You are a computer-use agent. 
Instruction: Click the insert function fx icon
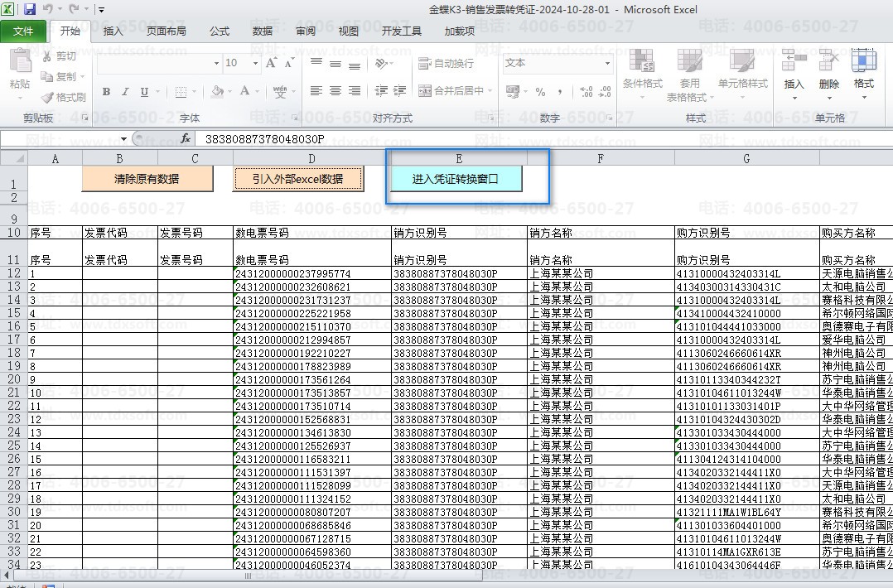click(x=186, y=138)
